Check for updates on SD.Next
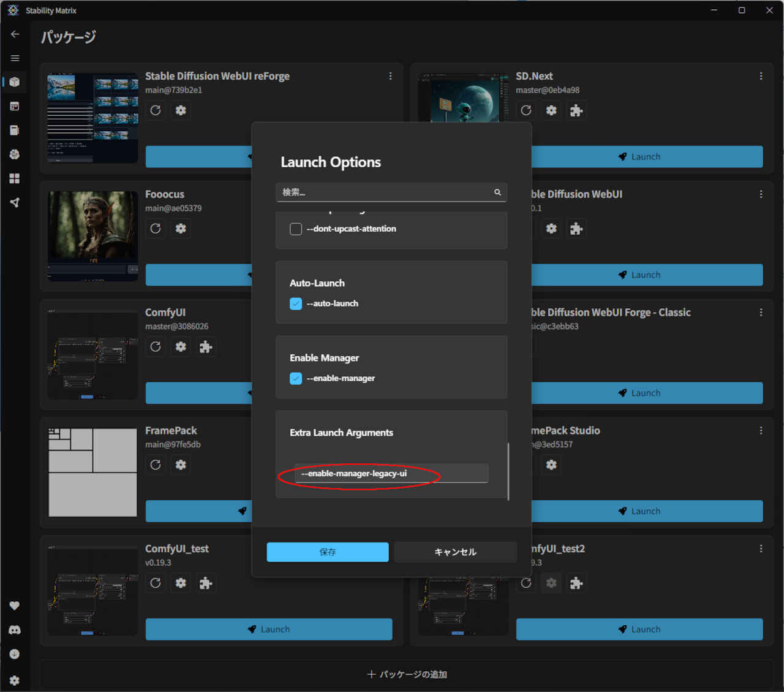Image resolution: width=784 pixels, height=692 pixels. pyautogui.click(x=526, y=110)
